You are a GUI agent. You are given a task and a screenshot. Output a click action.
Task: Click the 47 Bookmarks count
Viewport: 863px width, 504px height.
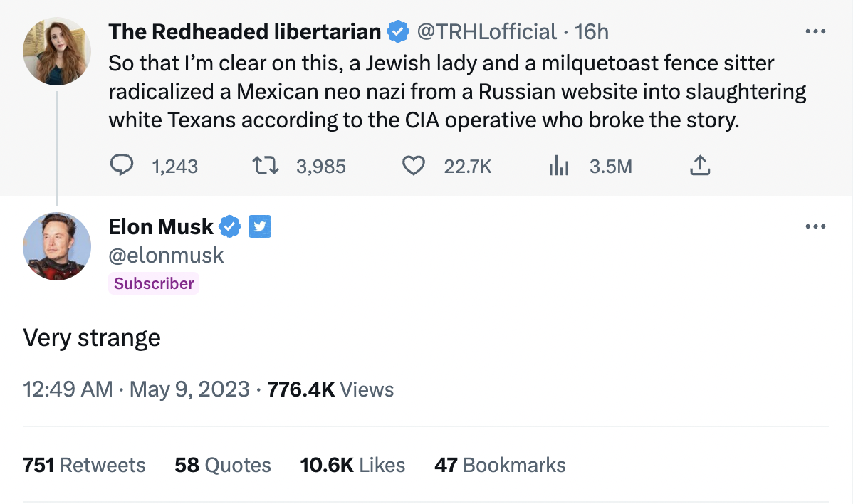[x=499, y=465]
